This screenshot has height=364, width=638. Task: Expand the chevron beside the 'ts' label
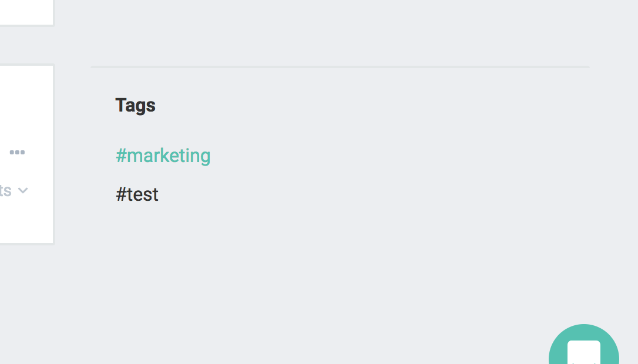[23, 190]
